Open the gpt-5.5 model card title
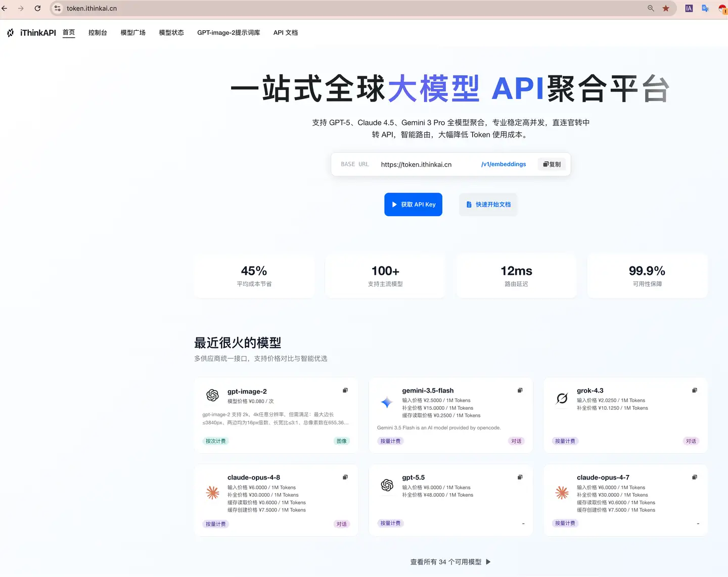728x577 pixels. coord(414,477)
